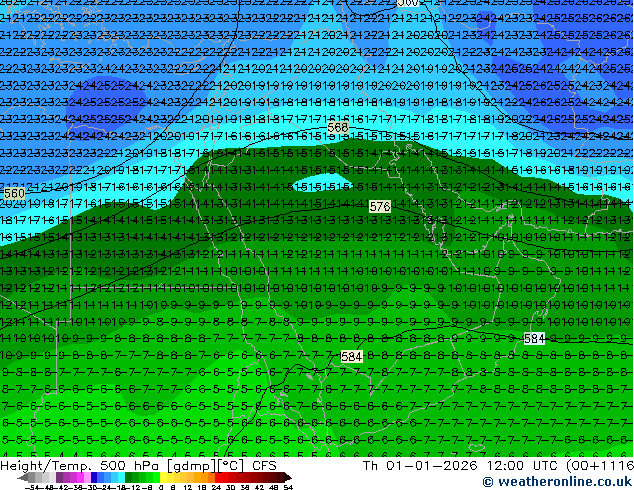The height and width of the screenshot is (490, 634).
Task: Click the '[gdmp]' unit text
Action: pos(190,466)
